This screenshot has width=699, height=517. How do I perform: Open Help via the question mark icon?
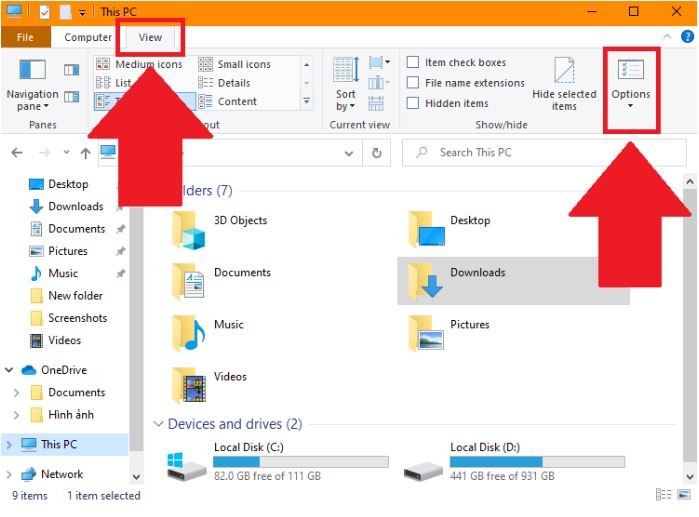[x=687, y=37]
